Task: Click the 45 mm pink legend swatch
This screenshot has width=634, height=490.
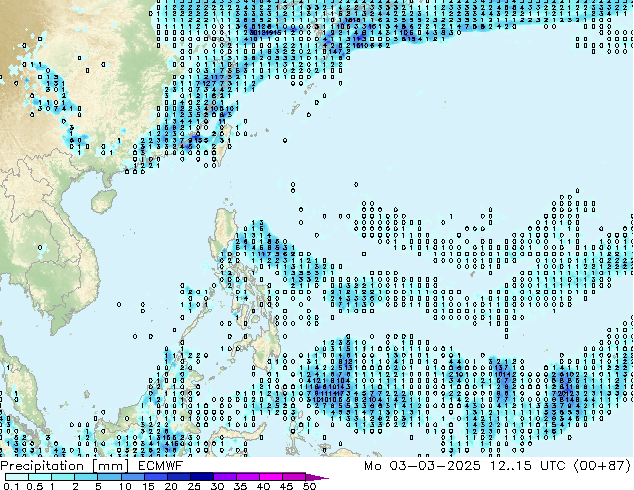Action: (297, 477)
